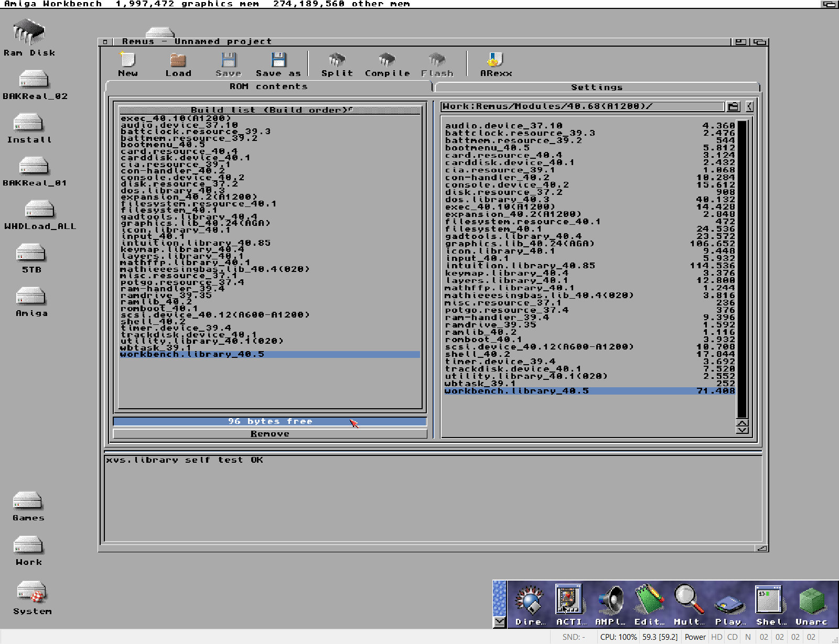This screenshot has width=839, height=644.
Task: Click the Save toolbar icon
Action: point(229,64)
